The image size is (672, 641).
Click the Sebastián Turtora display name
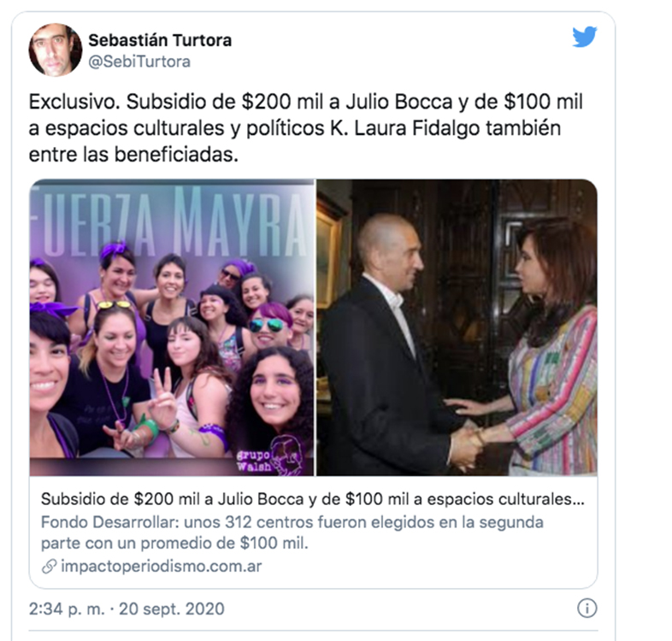pyautogui.click(x=160, y=40)
